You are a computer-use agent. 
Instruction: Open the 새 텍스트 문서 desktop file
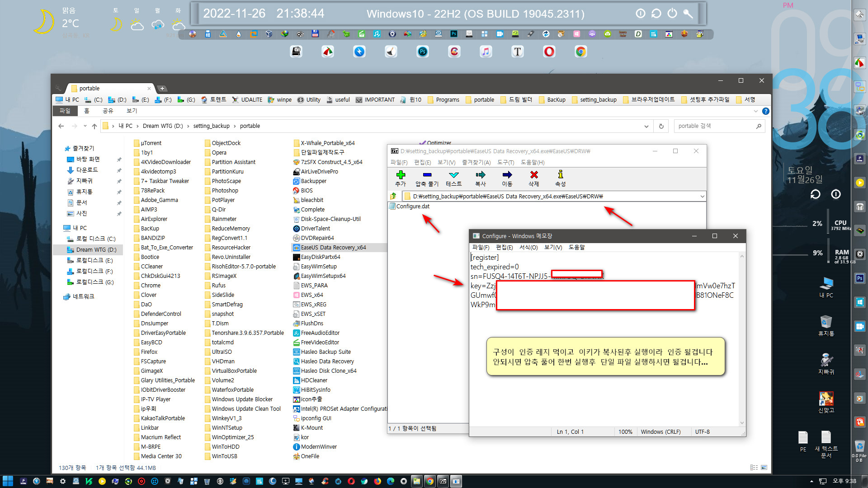coord(826,445)
